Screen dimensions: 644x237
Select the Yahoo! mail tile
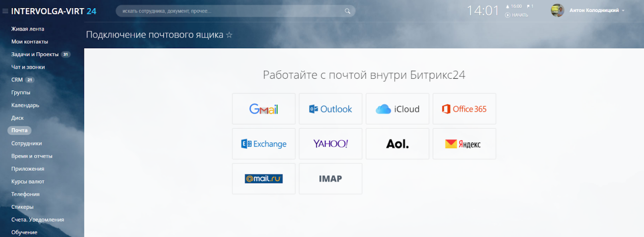[331, 144]
